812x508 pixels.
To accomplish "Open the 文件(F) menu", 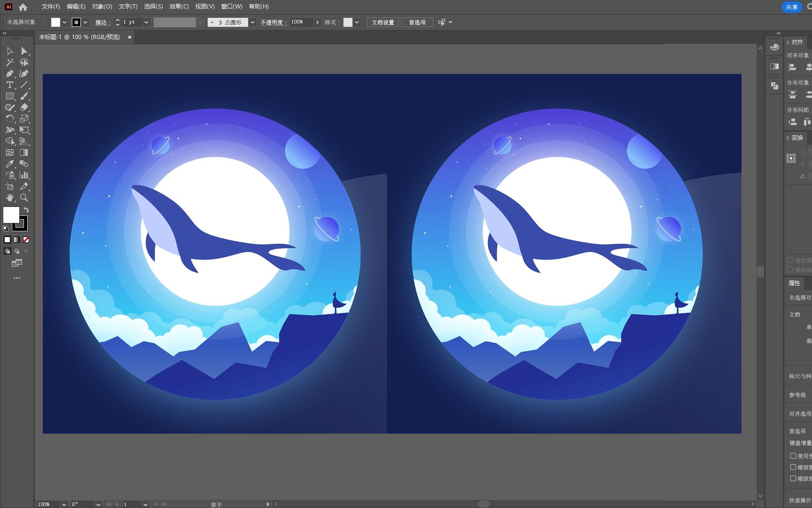I will click(x=51, y=7).
